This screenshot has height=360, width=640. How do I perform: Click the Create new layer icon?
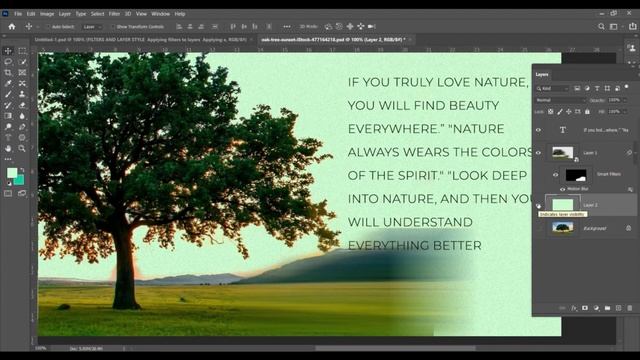click(x=619, y=308)
